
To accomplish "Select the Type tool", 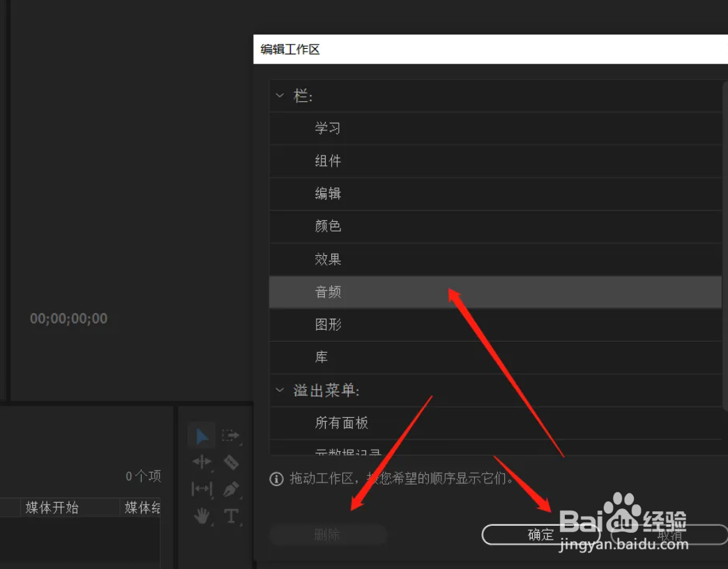I will pos(231,516).
